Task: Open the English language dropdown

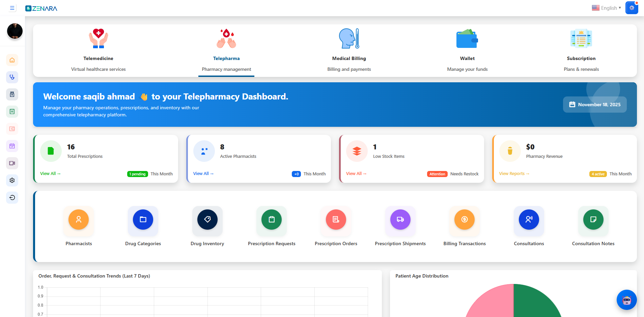Action: click(x=606, y=8)
